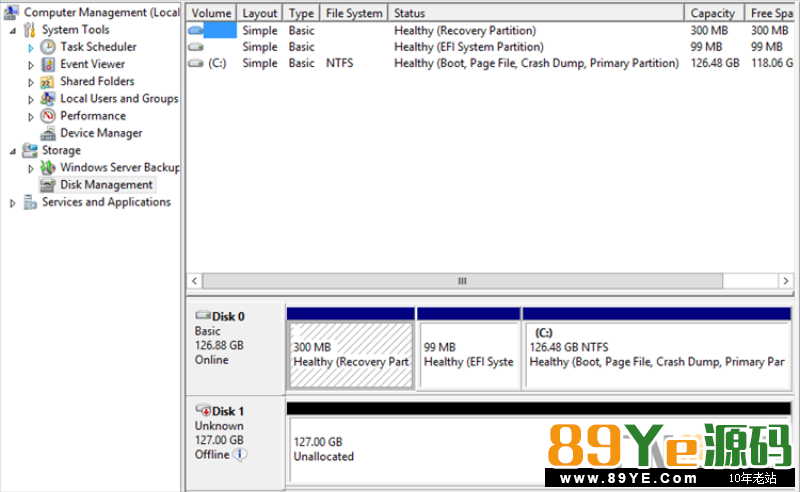This screenshot has width=800, height=492.
Task: Select the 300 MB Recovery partition block
Action: [x=351, y=355]
